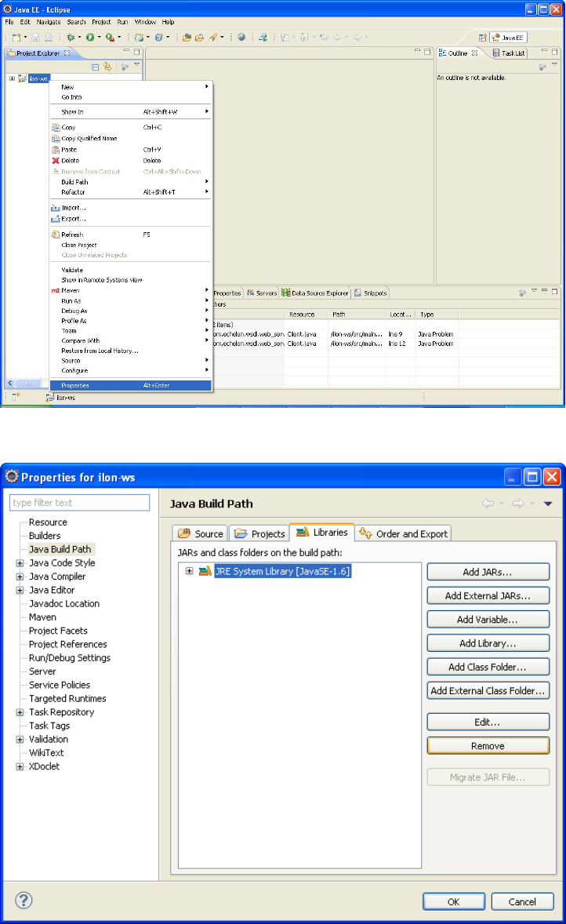Click the Help question mark icon

(24, 900)
